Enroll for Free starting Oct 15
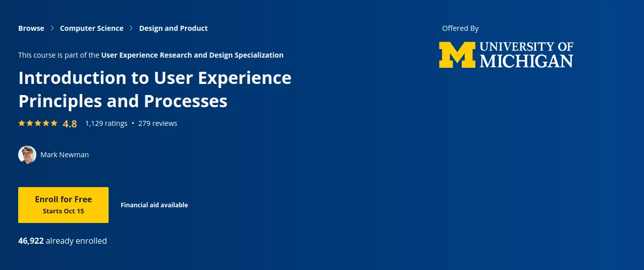 coord(63,205)
